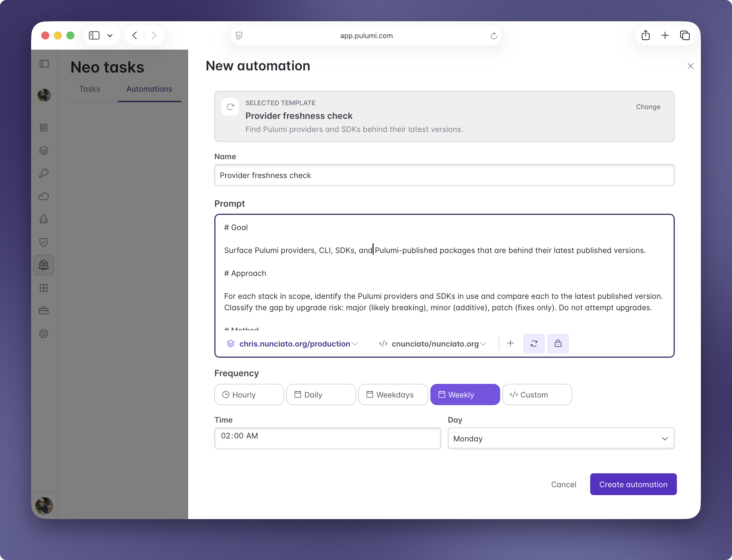Image resolution: width=732 pixels, height=560 pixels.
Task: Set frequency to Daily
Action: pyautogui.click(x=321, y=395)
